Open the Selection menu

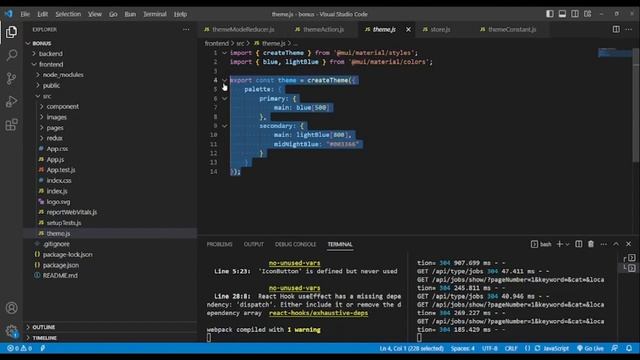coord(68,14)
